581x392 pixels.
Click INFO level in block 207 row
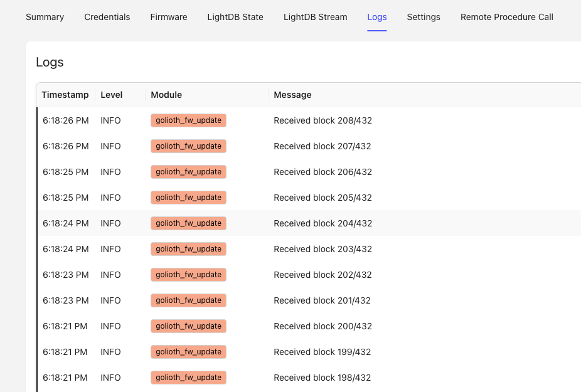[x=110, y=146]
